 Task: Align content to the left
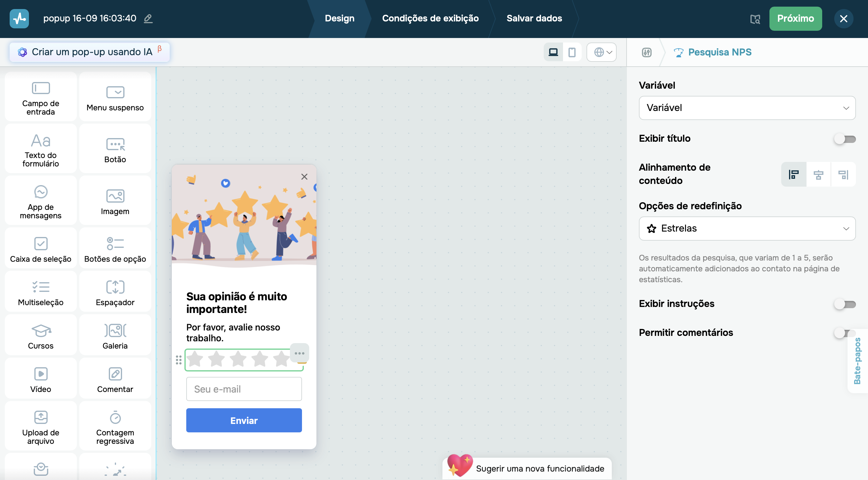click(794, 174)
